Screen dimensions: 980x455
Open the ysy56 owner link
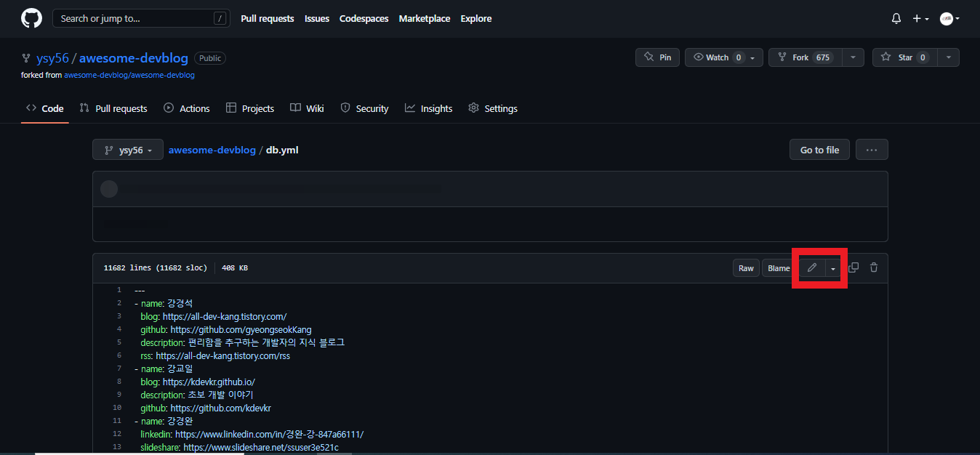click(52, 58)
